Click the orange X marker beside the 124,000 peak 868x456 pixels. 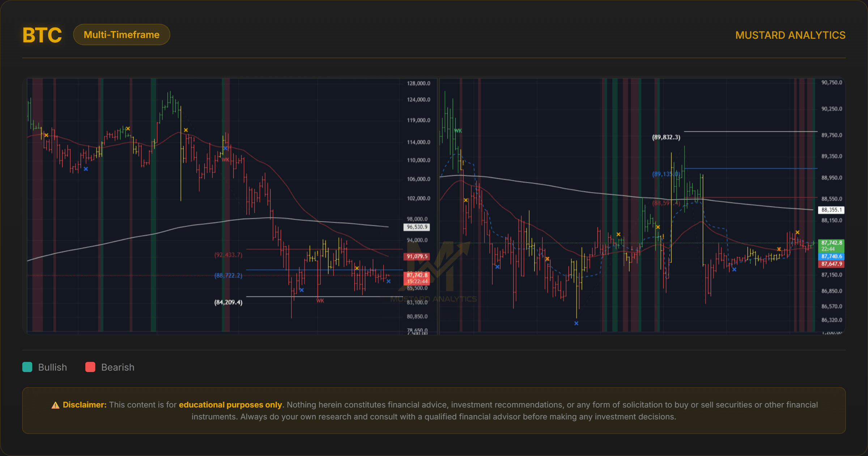coord(186,130)
